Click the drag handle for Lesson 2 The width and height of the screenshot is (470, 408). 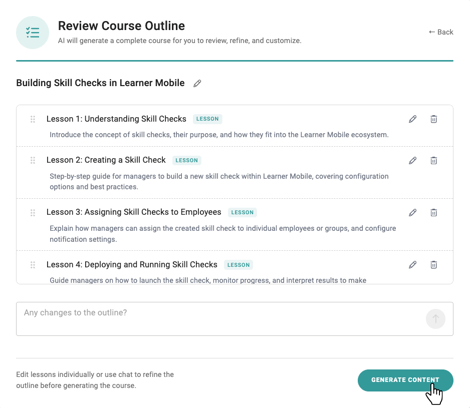pos(33,160)
